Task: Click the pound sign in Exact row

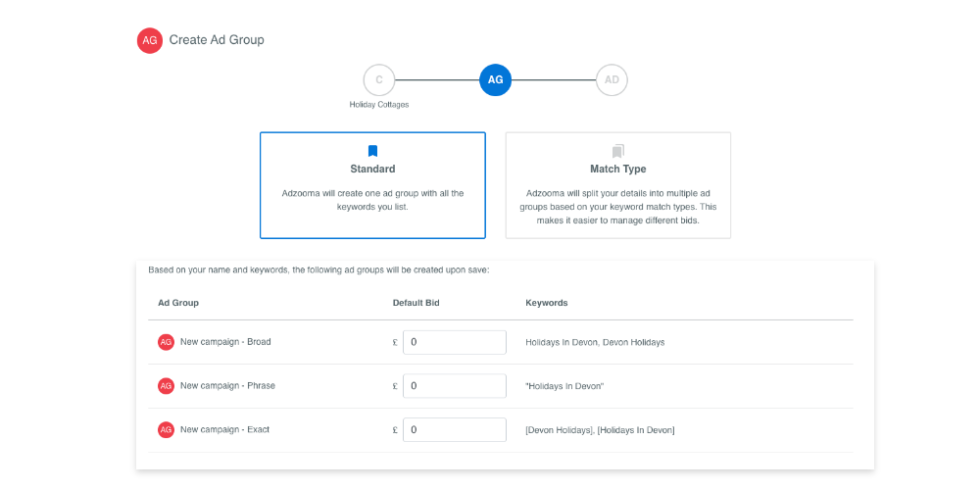Action: coord(395,430)
